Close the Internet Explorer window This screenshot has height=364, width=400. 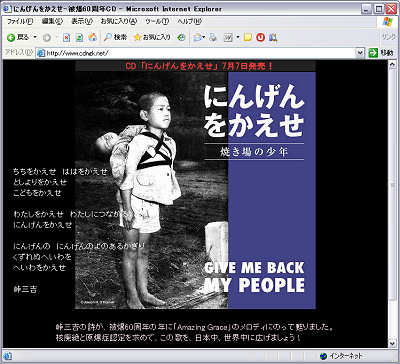tap(391, 9)
